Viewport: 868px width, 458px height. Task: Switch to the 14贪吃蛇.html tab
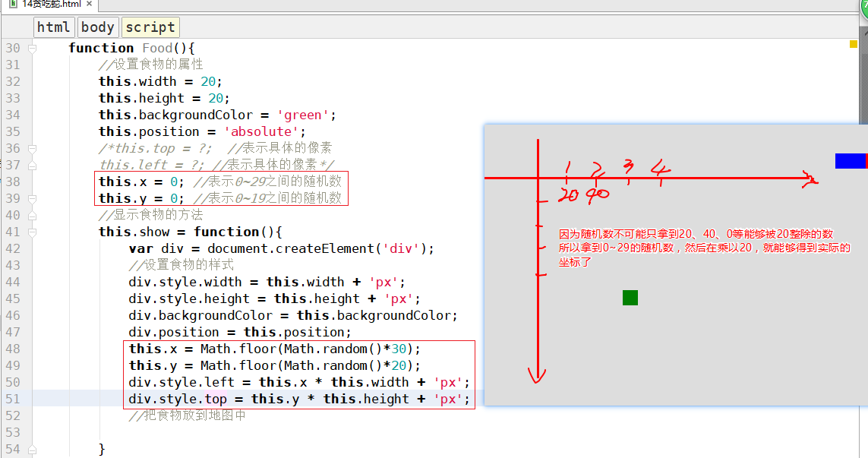point(52,4)
